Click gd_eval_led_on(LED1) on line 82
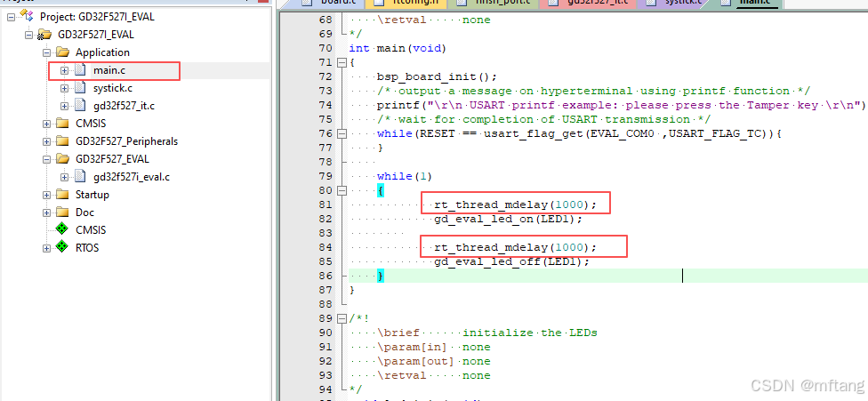This screenshot has width=868, height=401. (x=509, y=219)
